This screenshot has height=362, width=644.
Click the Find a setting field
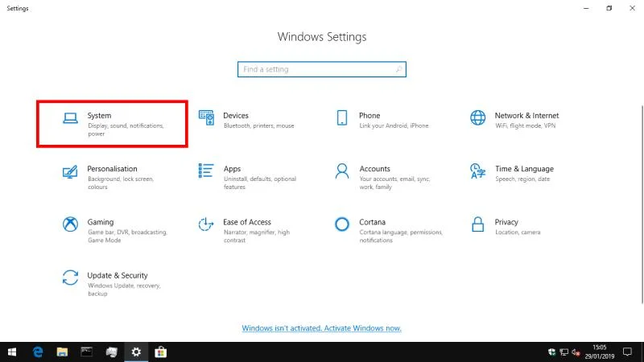pos(321,69)
